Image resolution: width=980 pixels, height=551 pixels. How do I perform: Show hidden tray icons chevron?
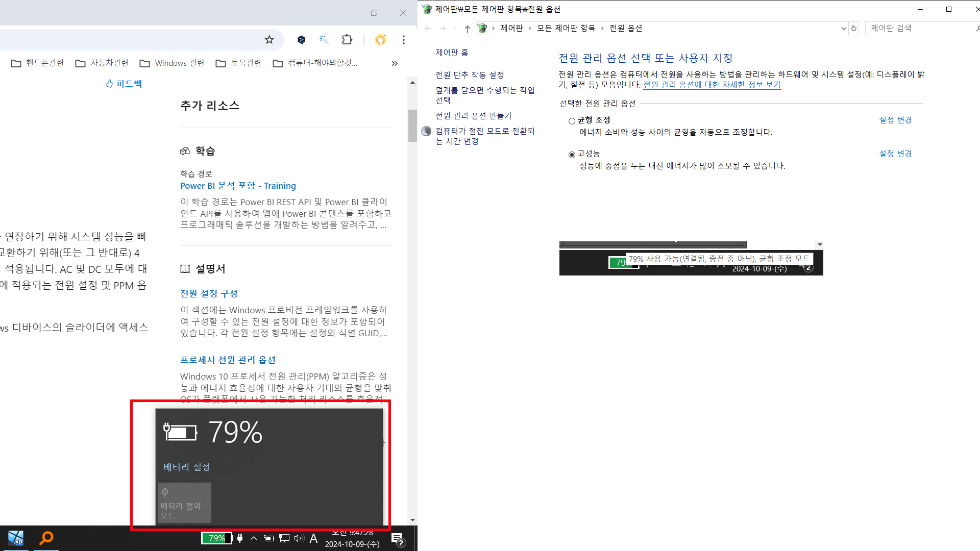tap(254, 538)
